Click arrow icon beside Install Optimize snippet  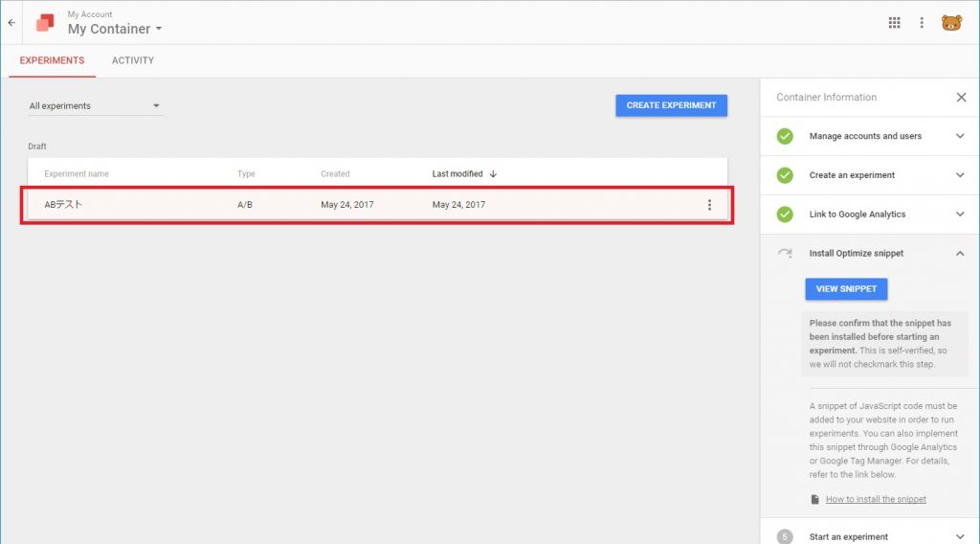coord(785,253)
